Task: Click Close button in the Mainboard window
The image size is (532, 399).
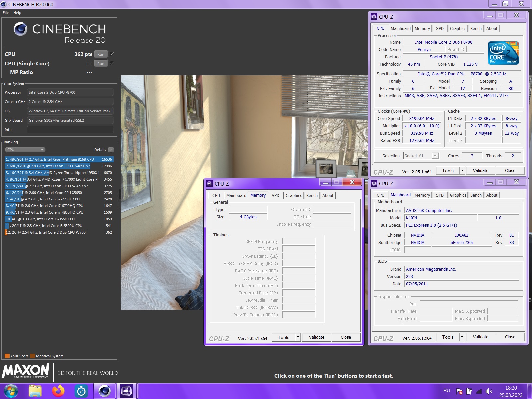Action: coord(510,337)
